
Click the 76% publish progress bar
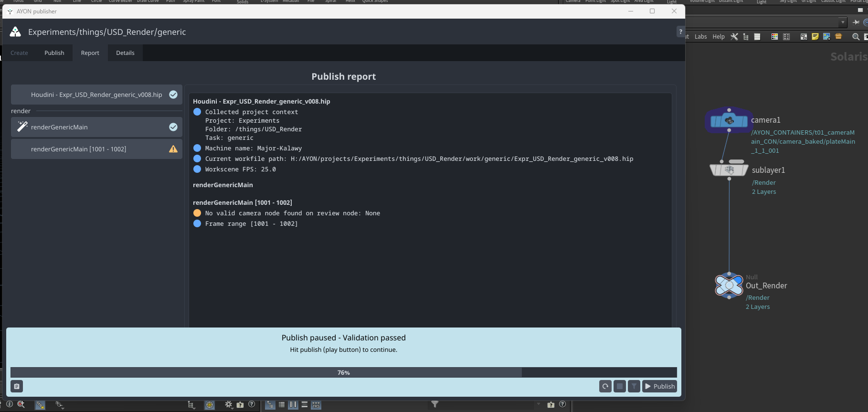pyautogui.click(x=344, y=372)
